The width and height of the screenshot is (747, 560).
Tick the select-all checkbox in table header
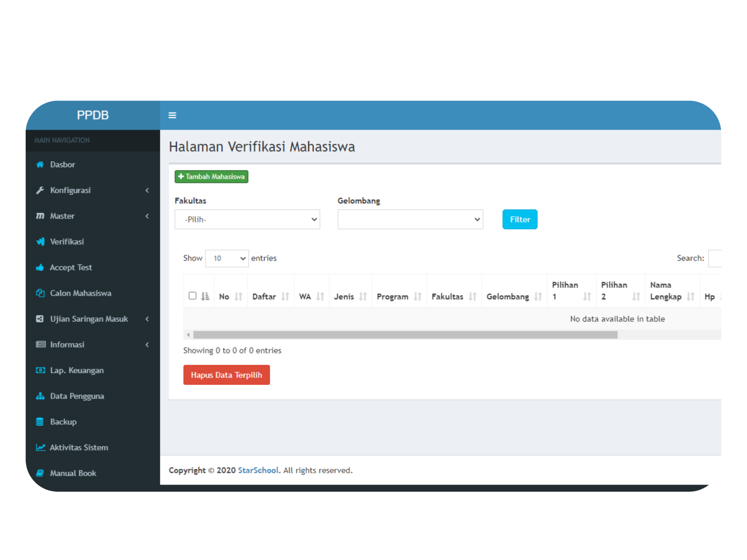click(193, 296)
